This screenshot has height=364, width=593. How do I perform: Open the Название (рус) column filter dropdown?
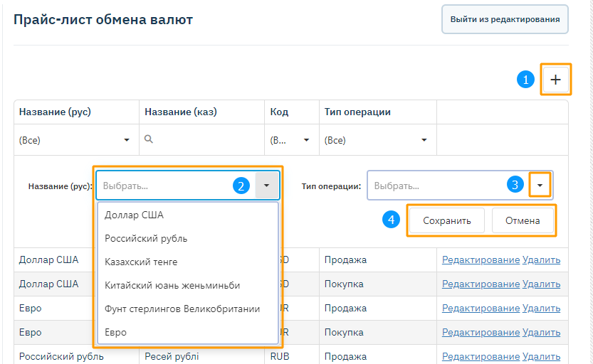point(127,140)
